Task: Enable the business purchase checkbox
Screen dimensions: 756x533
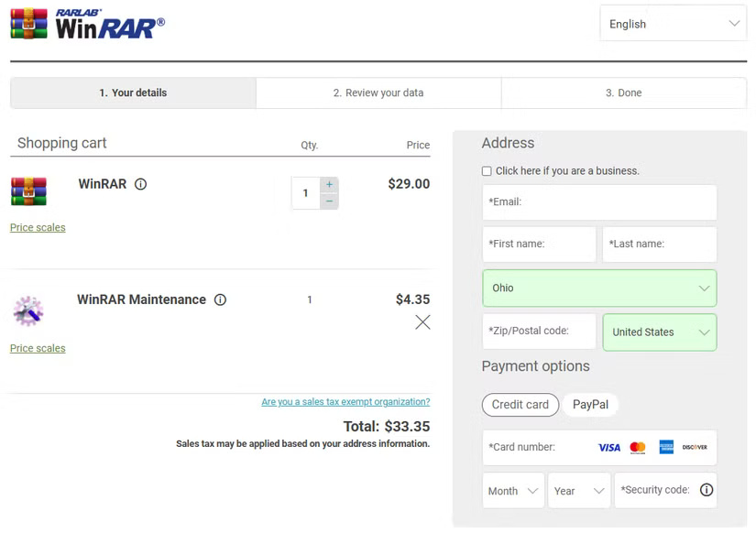Action: [x=487, y=171]
